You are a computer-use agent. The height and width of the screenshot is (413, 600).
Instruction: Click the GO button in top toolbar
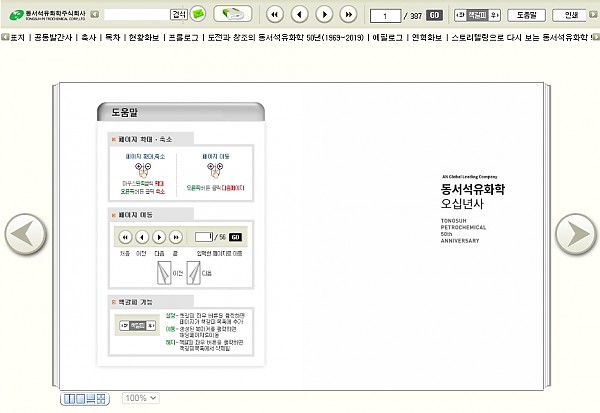pos(434,15)
